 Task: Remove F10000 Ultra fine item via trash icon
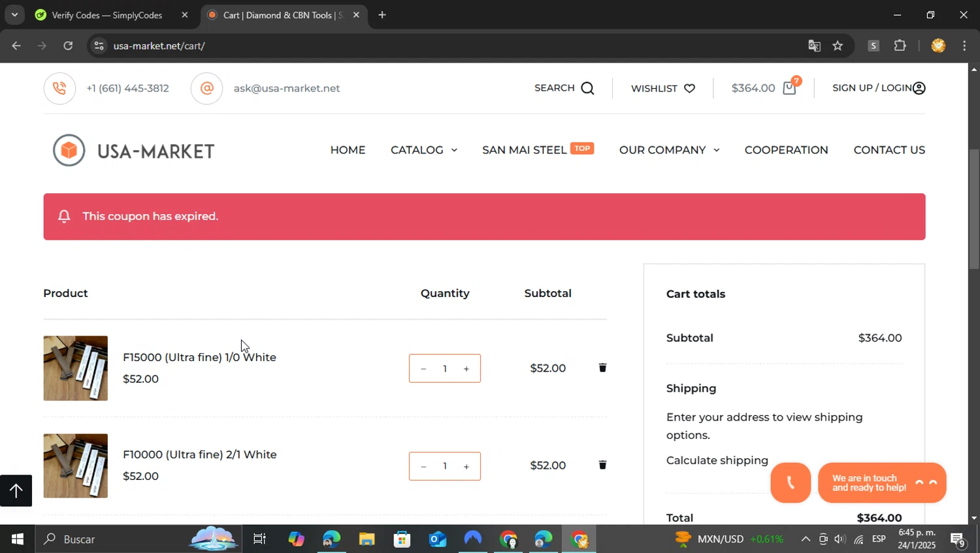click(602, 465)
